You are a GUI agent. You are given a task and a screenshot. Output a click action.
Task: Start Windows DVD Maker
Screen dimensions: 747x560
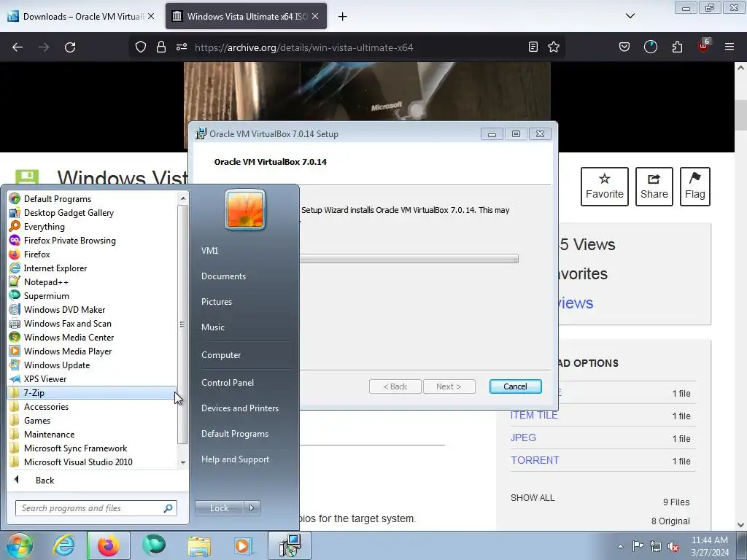point(64,309)
